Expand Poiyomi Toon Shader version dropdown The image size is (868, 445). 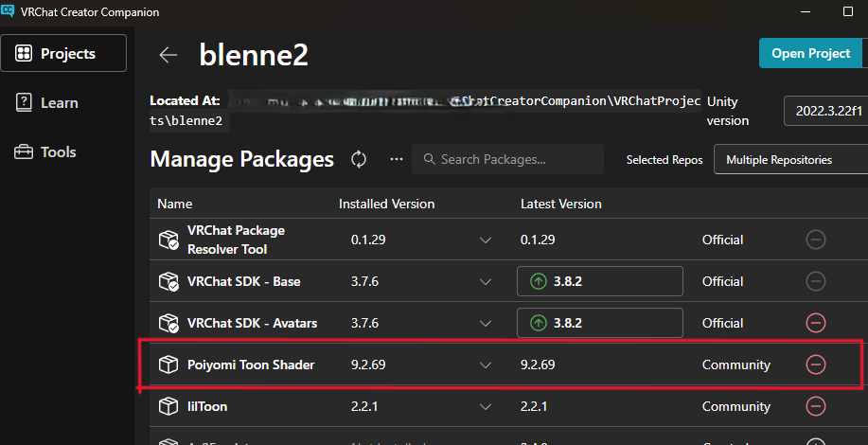point(486,365)
